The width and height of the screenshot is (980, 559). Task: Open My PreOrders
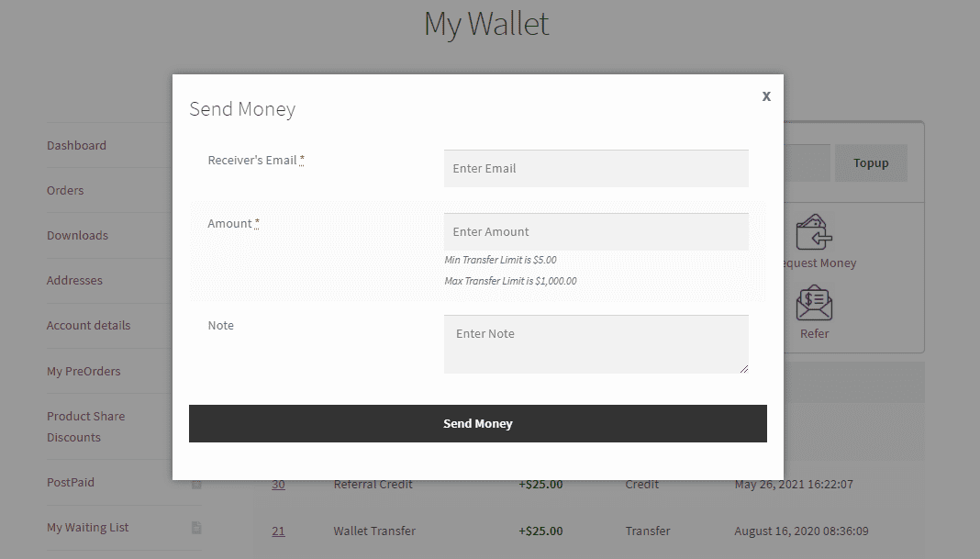(84, 371)
